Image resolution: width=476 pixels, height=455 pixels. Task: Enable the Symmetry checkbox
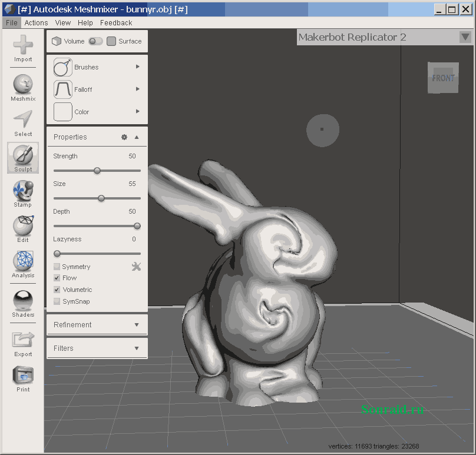click(x=57, y=266)
